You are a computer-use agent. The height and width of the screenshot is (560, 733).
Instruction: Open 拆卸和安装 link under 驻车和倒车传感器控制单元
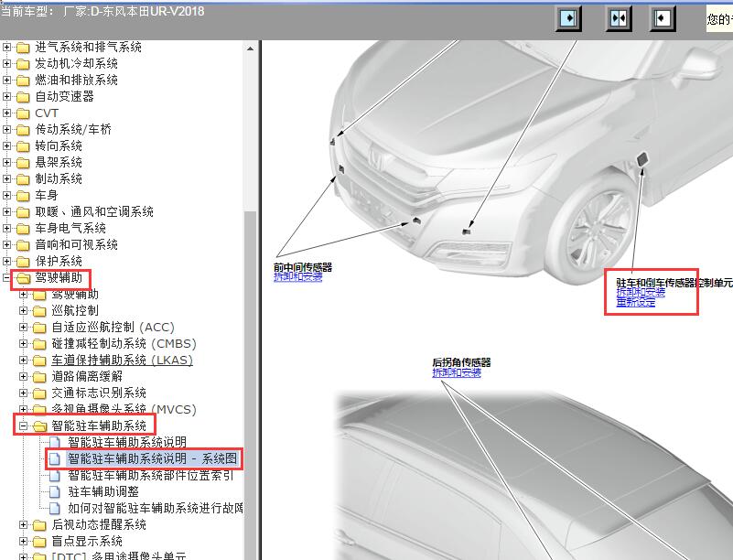[x=641, y=292]
